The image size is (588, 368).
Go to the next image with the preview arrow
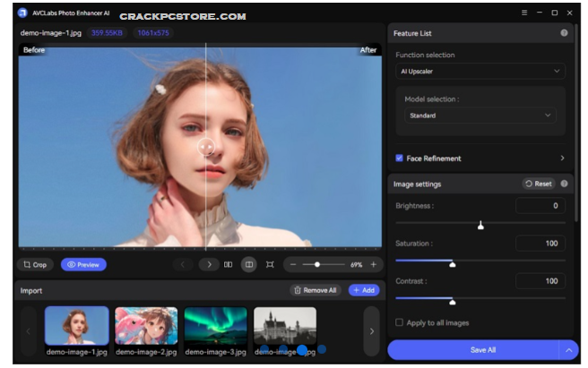(208, 265)
